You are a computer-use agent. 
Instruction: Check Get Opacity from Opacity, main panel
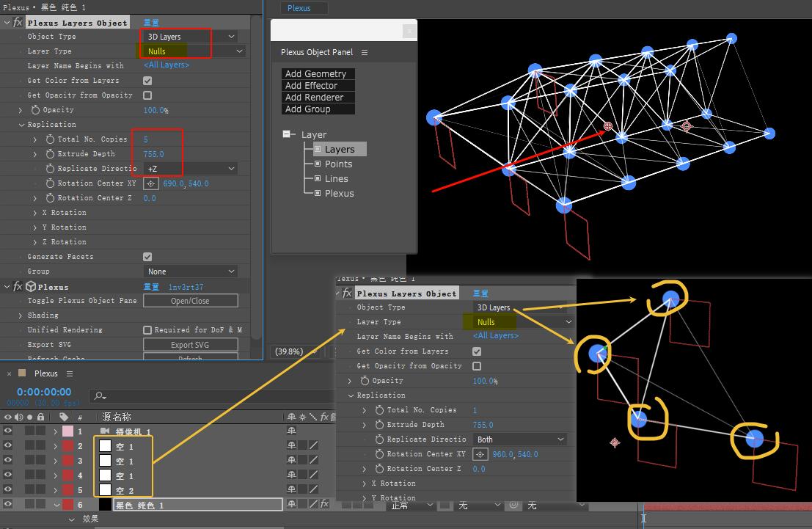pyautogui.click(x=147, y=95)
